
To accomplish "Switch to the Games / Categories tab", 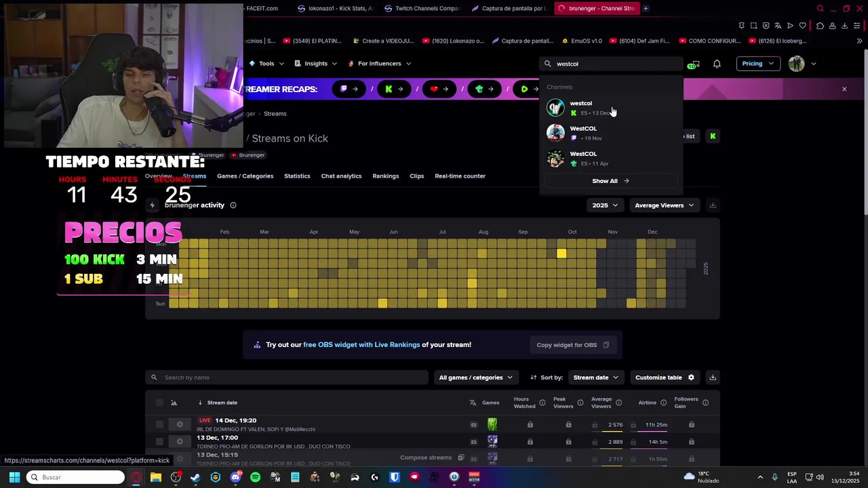I will click(245, 176).
